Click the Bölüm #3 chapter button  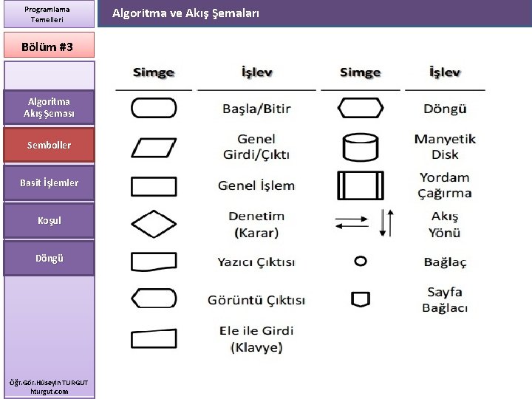49,45
